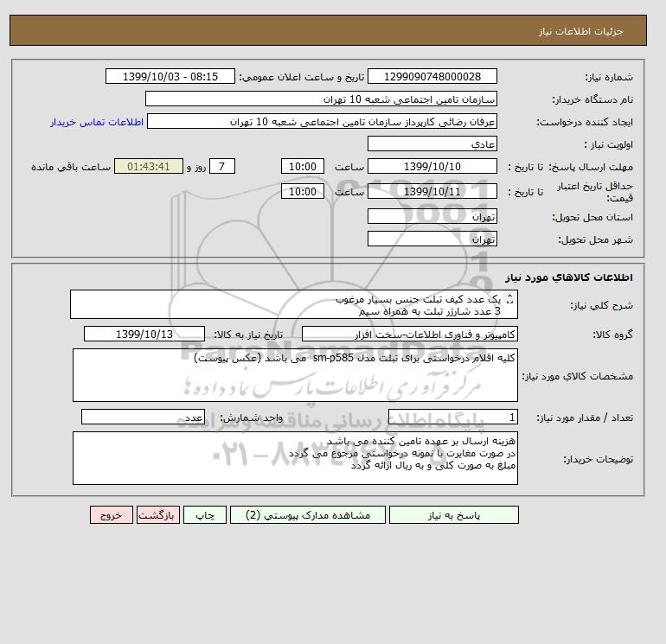The image size is (666, 644).
Task: Click the 'مشخصات کالای مورد نیاز:' label
Action: pos(577,376)
